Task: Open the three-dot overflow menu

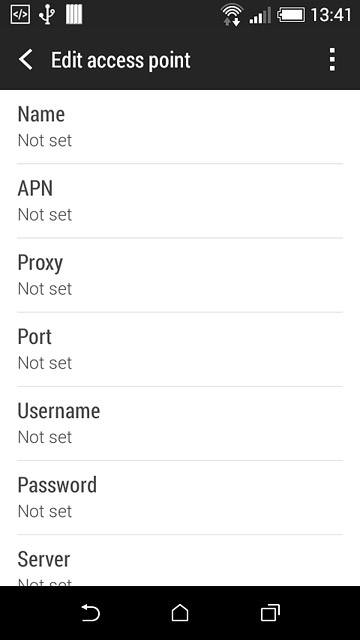Action: click(x=332, y=60)
